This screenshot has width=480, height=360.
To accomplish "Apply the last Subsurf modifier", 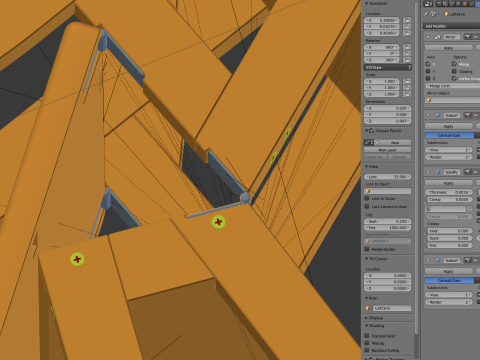I will [x=449, y=272].
